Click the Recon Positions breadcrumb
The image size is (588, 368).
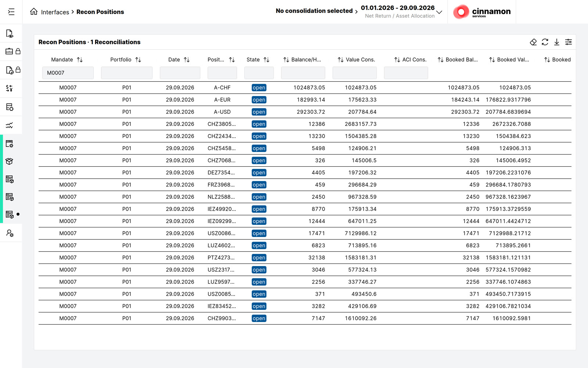(100, 12)
